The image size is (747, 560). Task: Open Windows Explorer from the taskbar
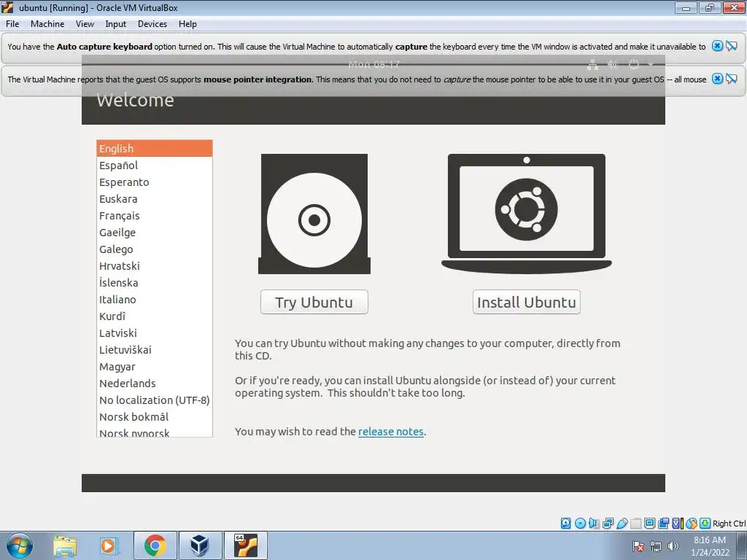(x=65, y=546)
